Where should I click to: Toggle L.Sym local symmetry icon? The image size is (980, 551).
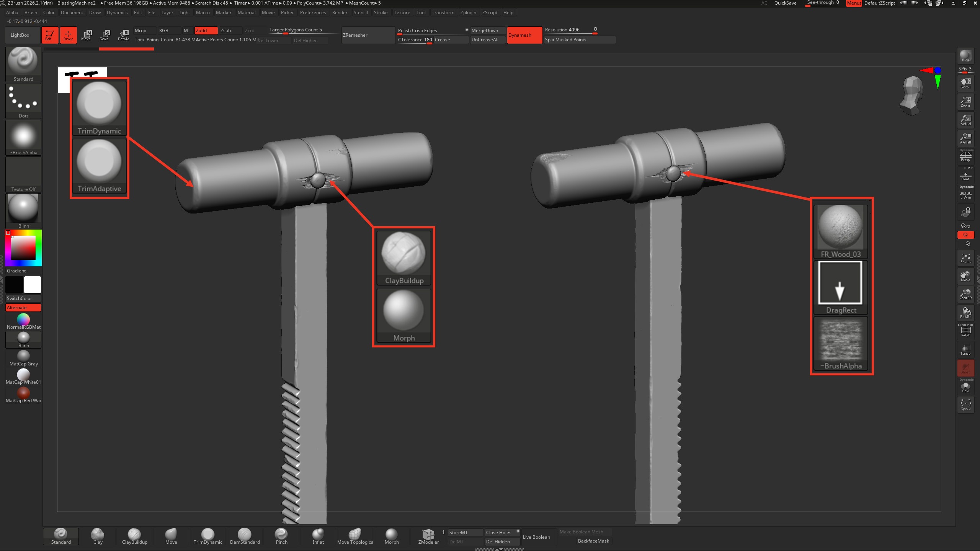tap(965, 193)
